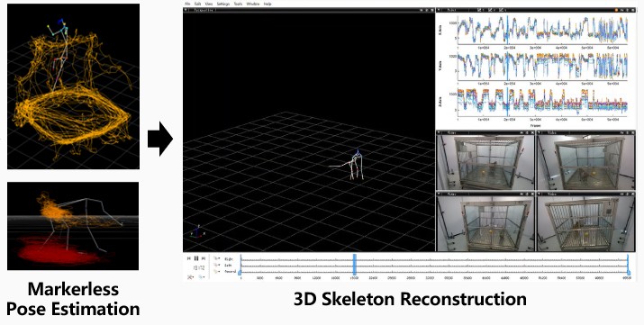Jump to the first frame
The width and height of the screenshot is (644, 325).
point(189,258)
